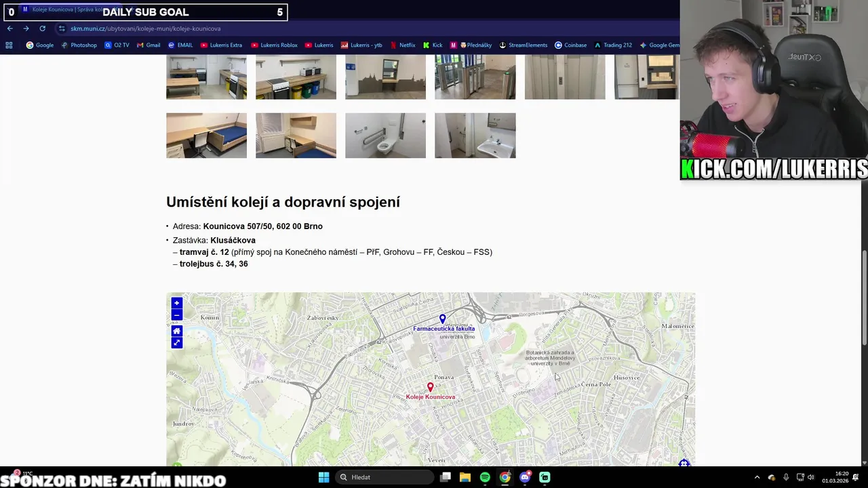The image size is (868, 488).
Task: Open the volume tray control
Action: coord(811,477)
